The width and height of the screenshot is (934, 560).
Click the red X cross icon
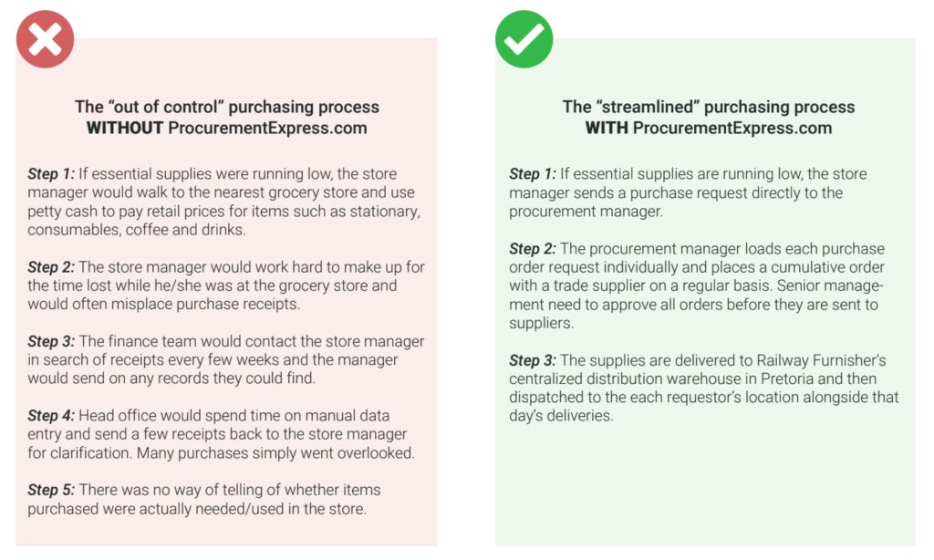(46, 39)
